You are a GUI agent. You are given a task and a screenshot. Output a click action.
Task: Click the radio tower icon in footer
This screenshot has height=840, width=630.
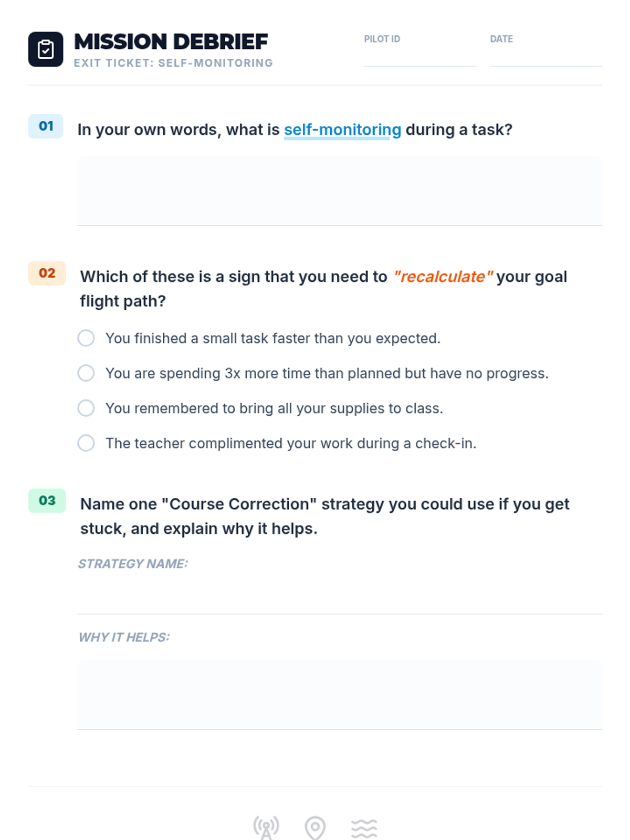click(266, 827)
